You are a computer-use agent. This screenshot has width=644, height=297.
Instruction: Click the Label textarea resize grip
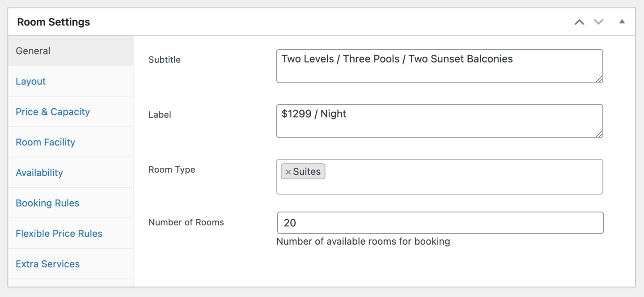pyautogui.click(x=600, y=135)
